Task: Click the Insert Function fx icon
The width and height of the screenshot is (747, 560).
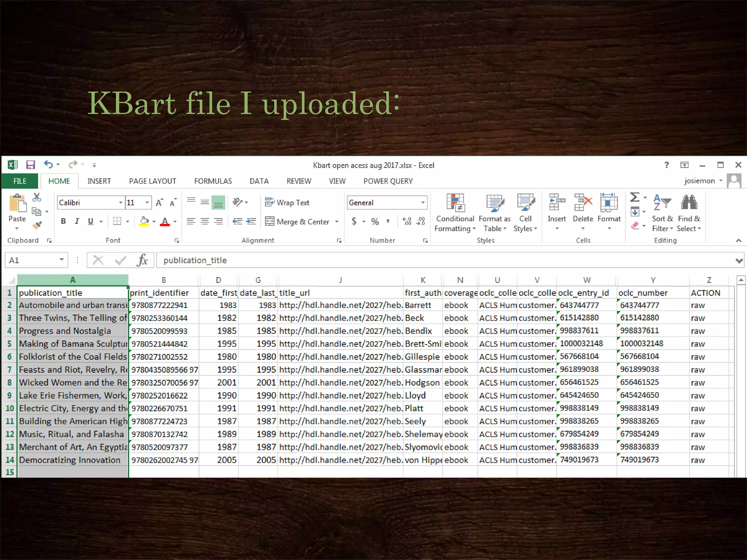Action: tap(142, 260)
